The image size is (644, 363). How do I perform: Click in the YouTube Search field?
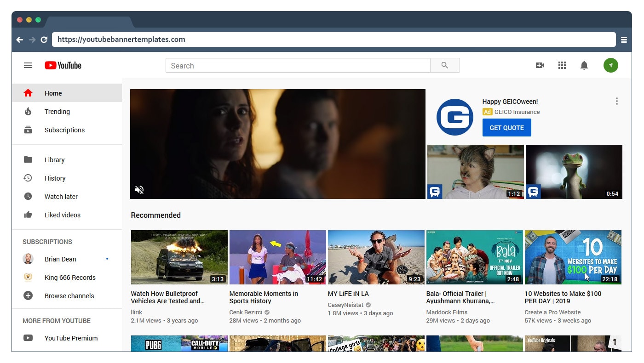[298, 65]
